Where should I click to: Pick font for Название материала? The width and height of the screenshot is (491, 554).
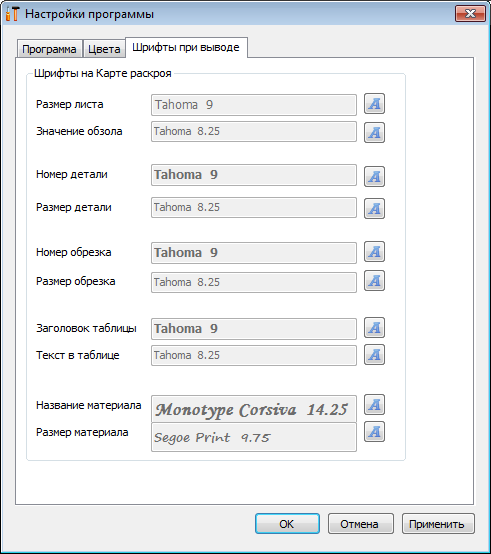pyautogui.click(x=374, y=405)
